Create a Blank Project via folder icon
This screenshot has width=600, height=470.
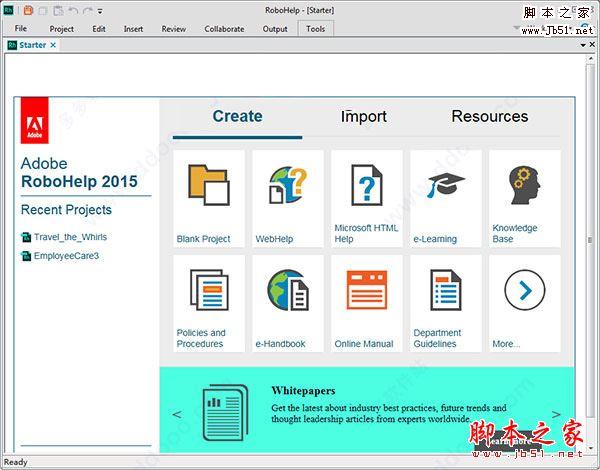click(209, 185)
